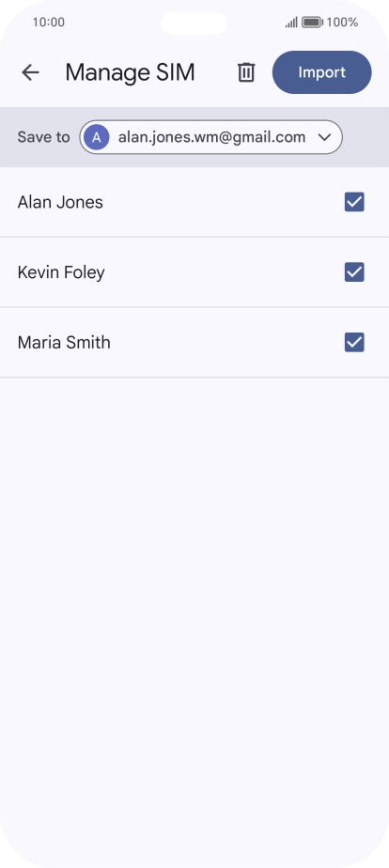The image size is (389, 868).
Task: Uncheck the Alan Jones checkbox
Action: coord(354,202)
